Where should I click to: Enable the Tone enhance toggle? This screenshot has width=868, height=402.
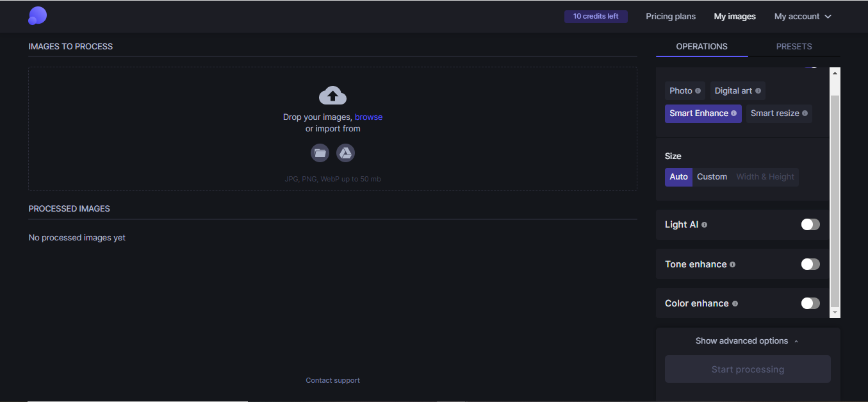810,264
